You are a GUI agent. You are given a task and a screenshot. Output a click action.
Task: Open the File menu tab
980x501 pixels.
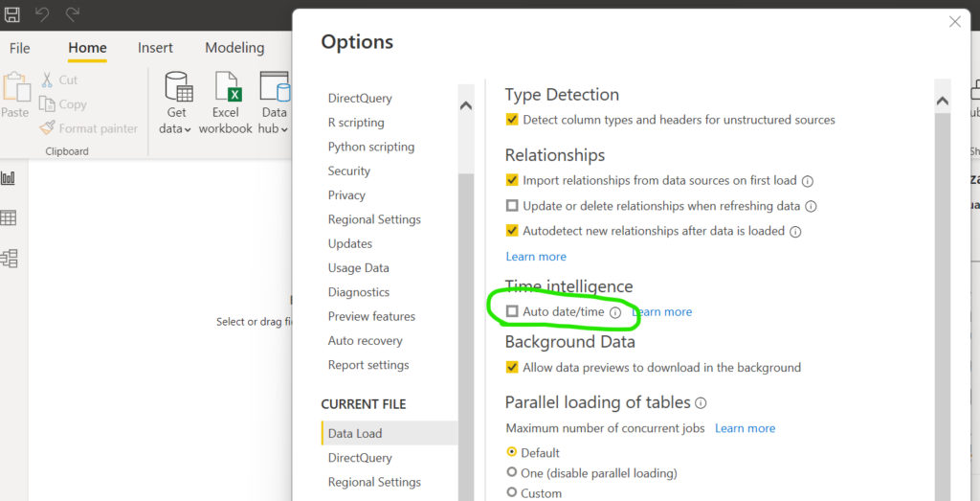[19, 48]
